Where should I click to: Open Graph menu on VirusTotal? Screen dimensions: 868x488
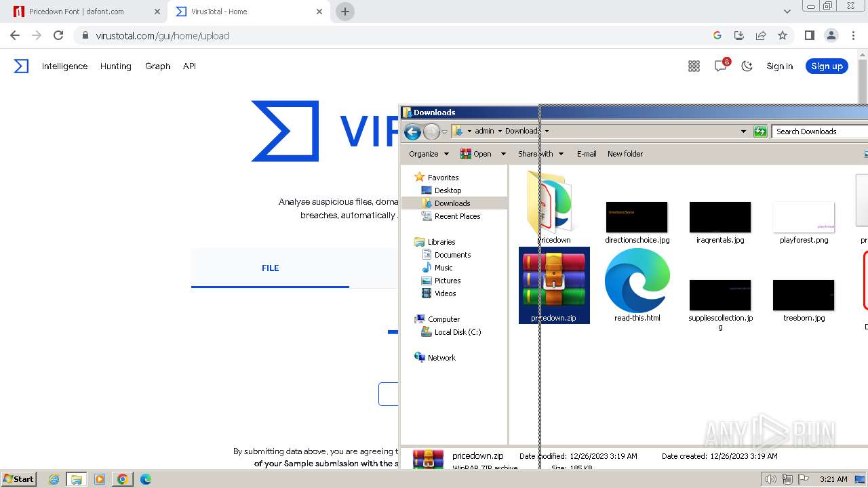pos(157,66)
